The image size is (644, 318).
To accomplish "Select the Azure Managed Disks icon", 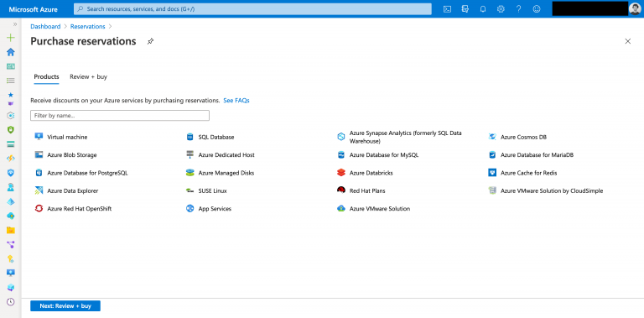I will [190, 173].
